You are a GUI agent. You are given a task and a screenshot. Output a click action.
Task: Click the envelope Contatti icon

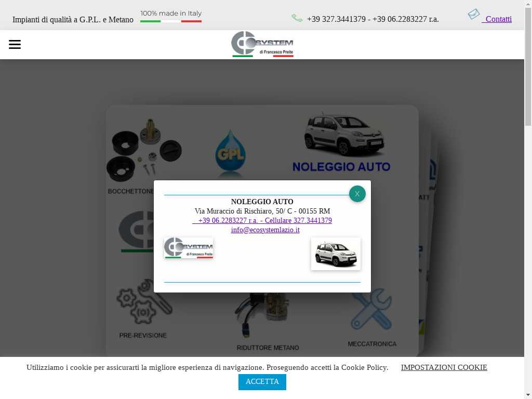coord(473,15)
